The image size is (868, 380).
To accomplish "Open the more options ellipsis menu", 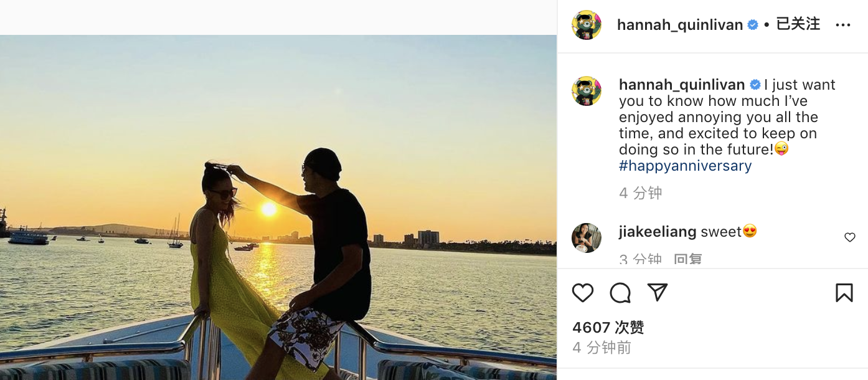I will 842,25.
